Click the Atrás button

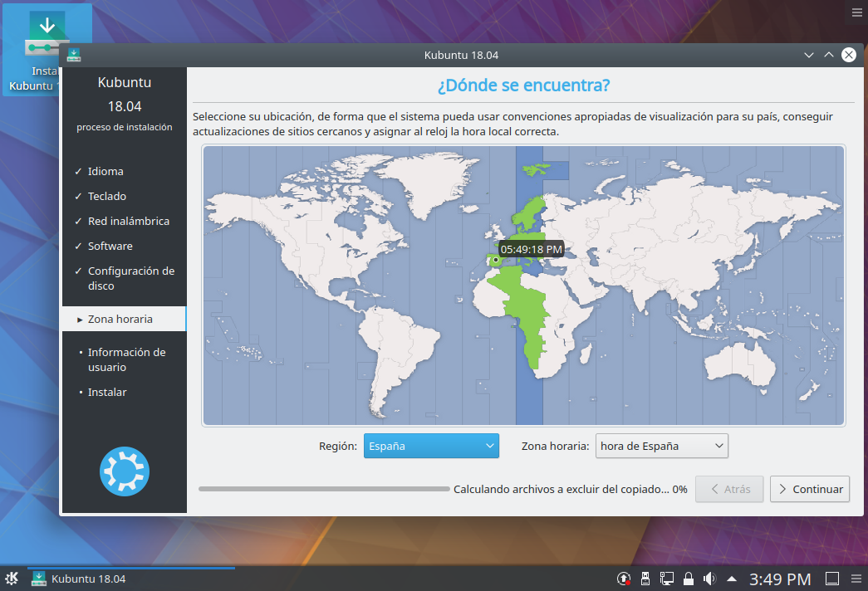coord(729,489)
